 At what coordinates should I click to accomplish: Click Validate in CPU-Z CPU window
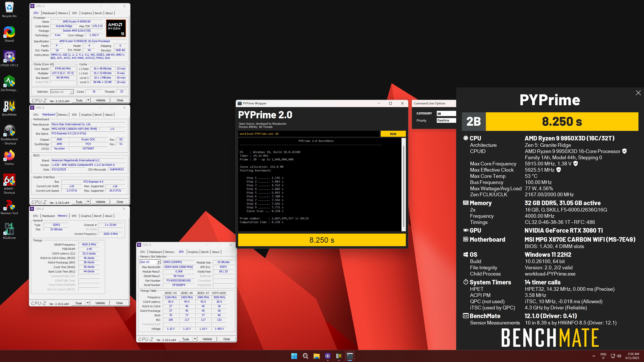tap(100, 100)
